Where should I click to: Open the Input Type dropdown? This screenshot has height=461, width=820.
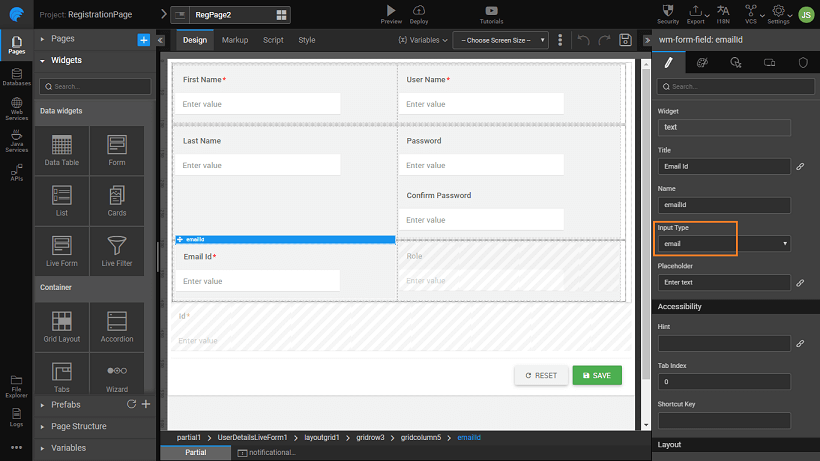pyautogui.click(x=723, y=243)
